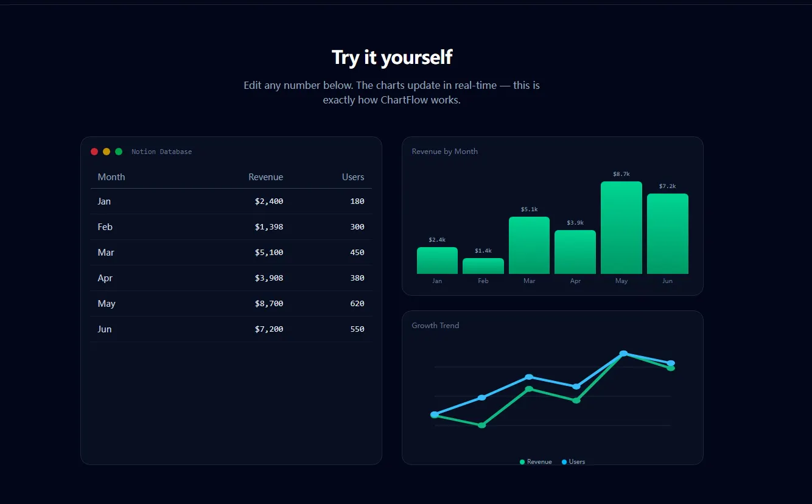Click the Users legend item
812x504 pixels.
click(x=573, y=462)
